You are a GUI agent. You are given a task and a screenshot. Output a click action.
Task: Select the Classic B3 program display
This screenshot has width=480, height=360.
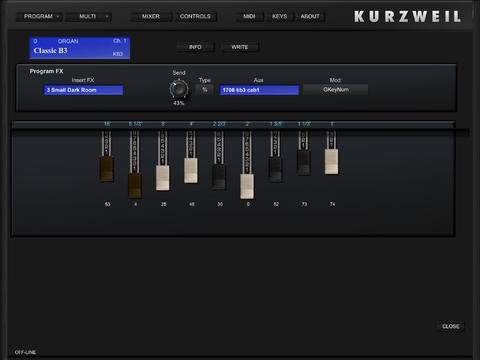click(x=79, y=48)
